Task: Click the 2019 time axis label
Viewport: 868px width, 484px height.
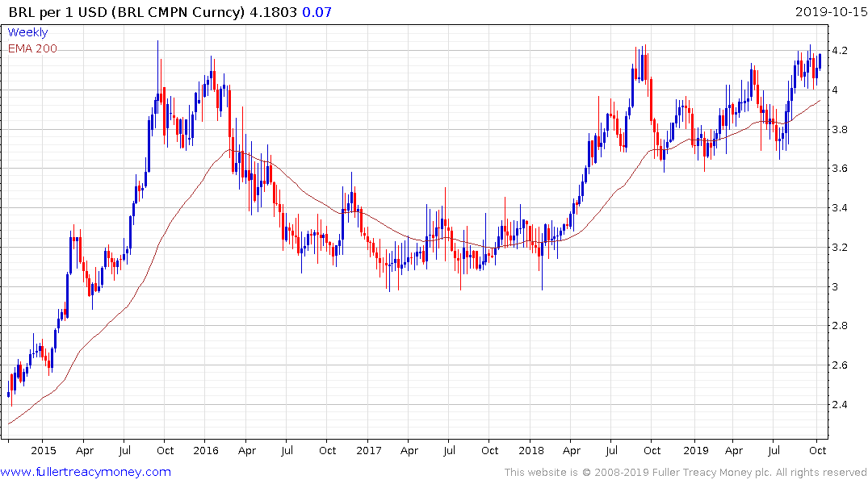Action: pyautogui.click(x=696, y=450)
